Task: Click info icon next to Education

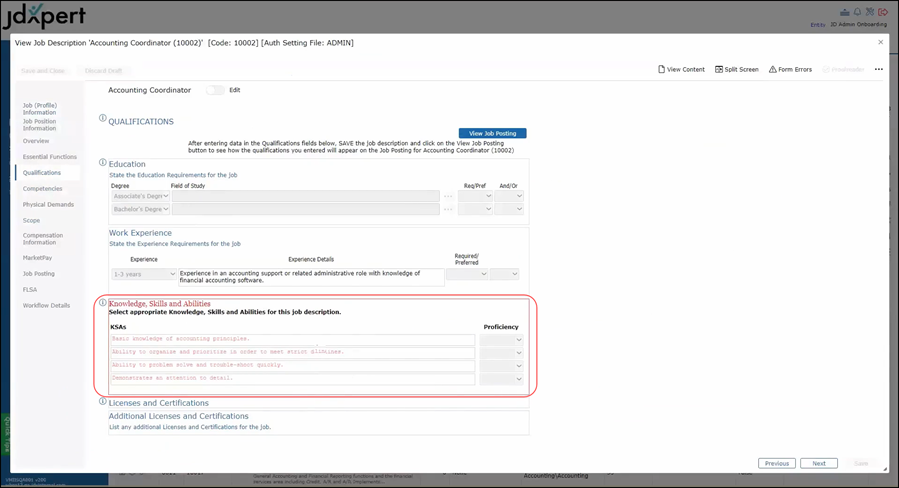Action: [x=102, y=162]
